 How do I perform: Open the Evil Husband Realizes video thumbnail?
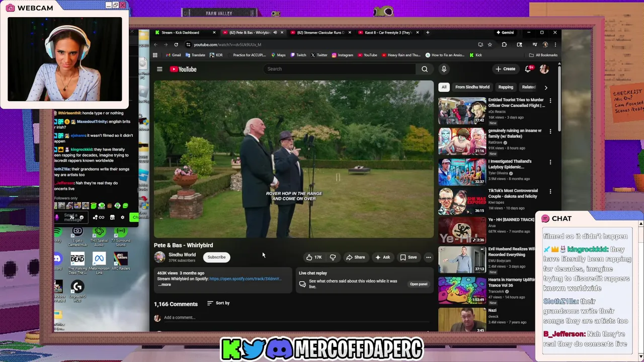[462, 259]
